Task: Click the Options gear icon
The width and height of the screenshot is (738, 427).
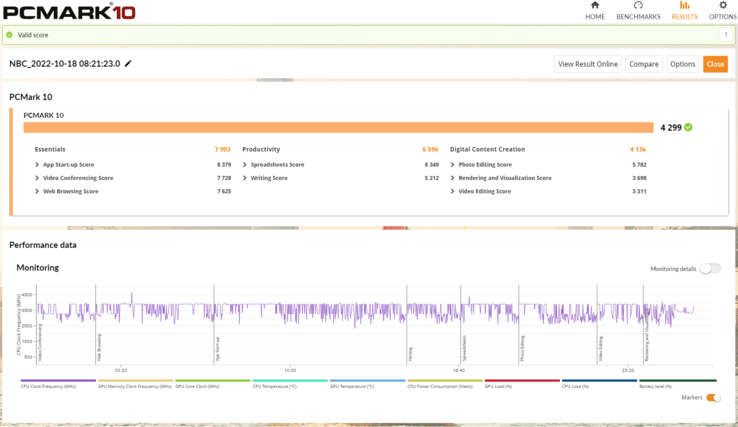Action: pyautogui.click(x=723, y=5)
